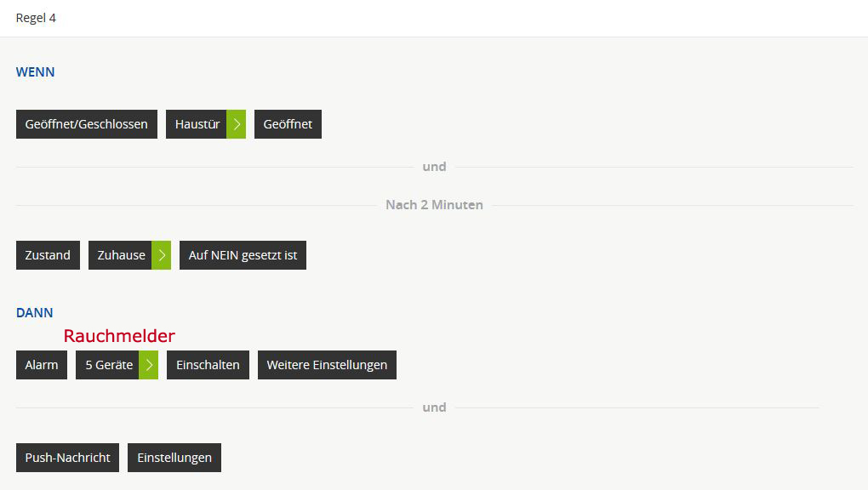Select the Zustand condition type
The height and width of the screenshot is (490, 868).
click(48, 255)
